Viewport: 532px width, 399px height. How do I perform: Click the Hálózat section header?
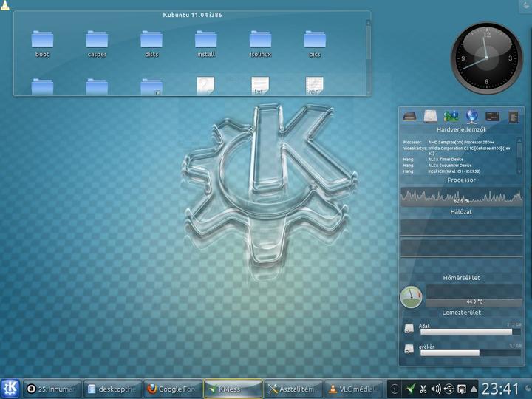click(461, 212)
